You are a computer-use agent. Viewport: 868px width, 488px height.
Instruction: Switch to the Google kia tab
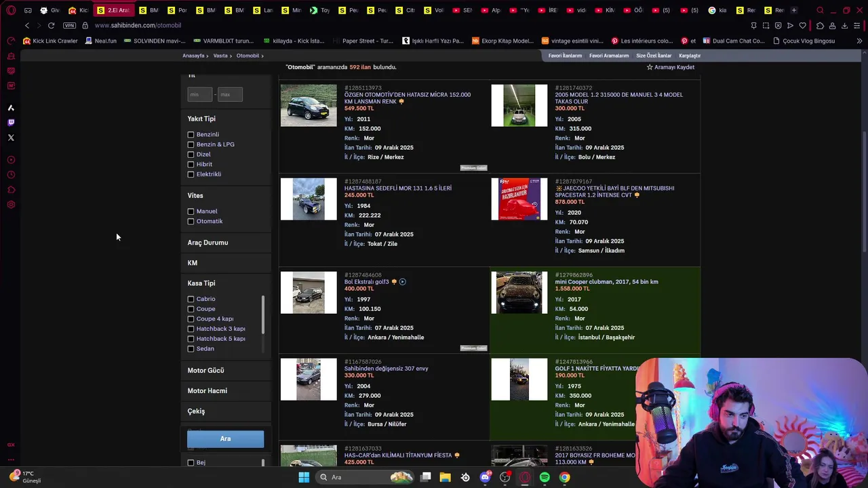717,10
